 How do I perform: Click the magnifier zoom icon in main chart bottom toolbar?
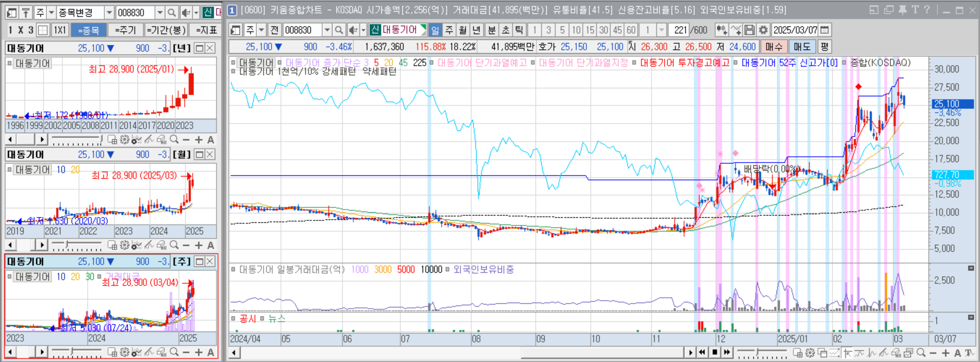[x=921, y=353]
